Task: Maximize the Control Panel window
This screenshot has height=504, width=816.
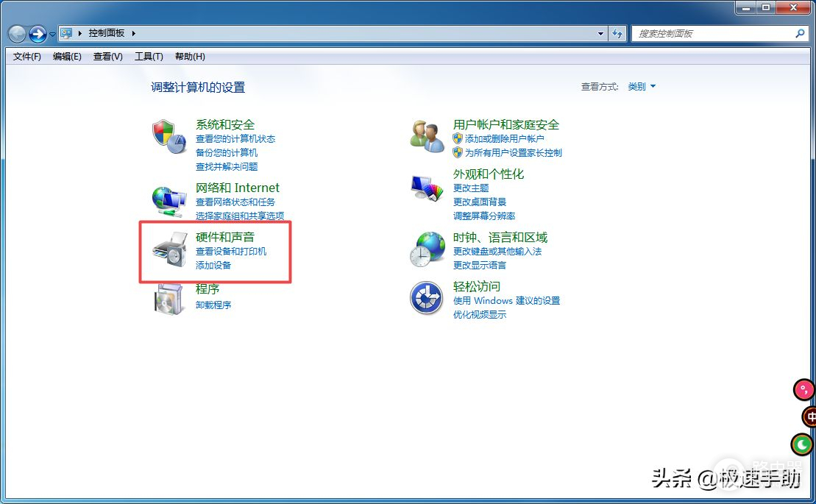Action: [766, 7]
